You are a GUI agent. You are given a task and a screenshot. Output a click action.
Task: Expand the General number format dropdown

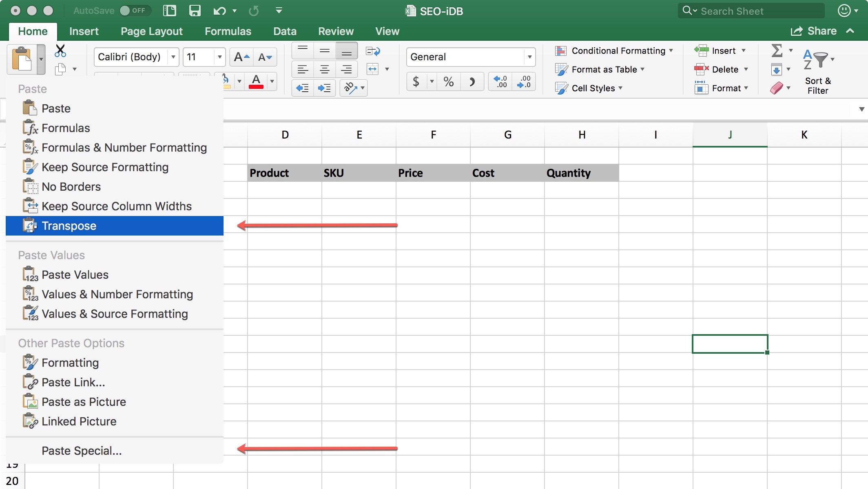pos(529,57)
